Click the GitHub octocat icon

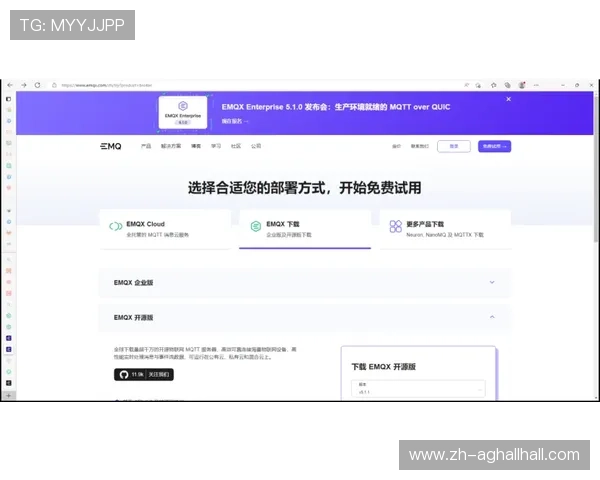click(124, 374)
